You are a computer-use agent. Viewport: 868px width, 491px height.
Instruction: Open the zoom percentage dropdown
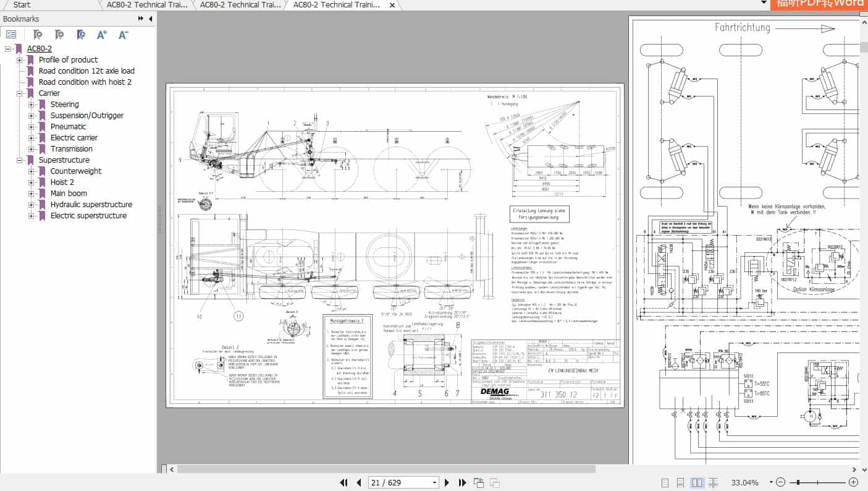[770, 482]
